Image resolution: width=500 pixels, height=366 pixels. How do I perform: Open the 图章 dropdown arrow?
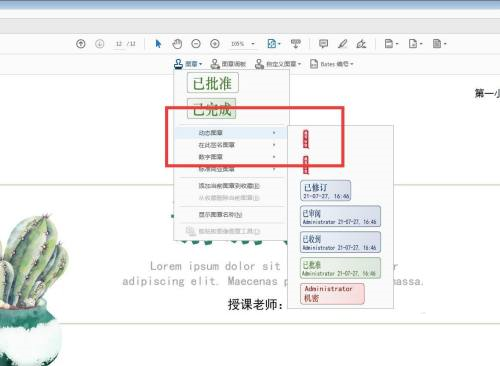pos(200,64)
